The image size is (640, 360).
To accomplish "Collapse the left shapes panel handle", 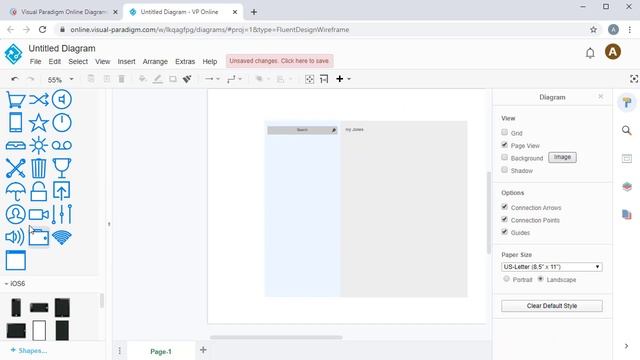I will [109, 224].
